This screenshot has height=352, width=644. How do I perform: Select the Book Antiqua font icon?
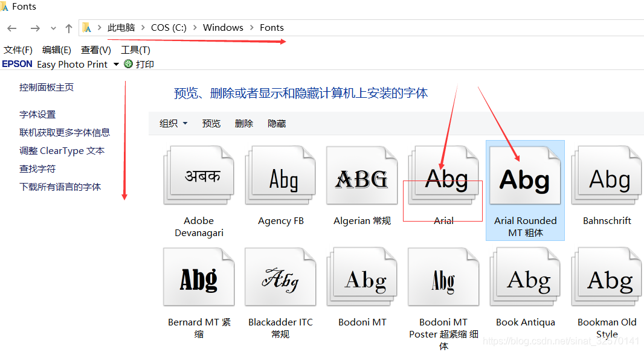tap(526, 277)
